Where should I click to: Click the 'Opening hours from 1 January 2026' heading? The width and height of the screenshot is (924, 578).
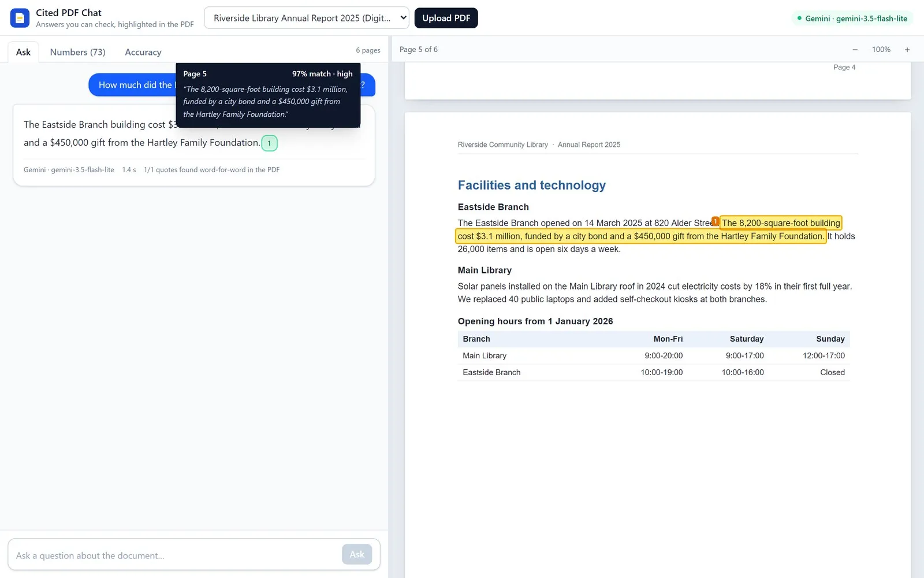535,321
